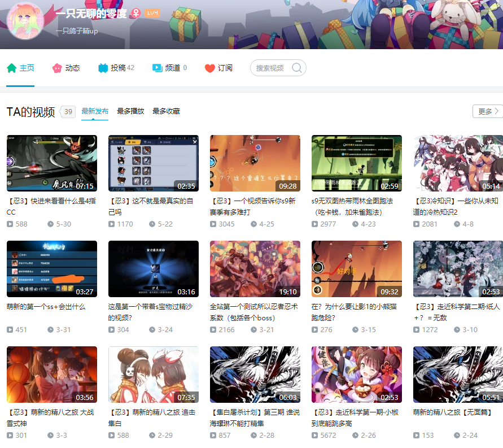Open the 07:35 duration video thumbnail
The height and width of the screenshot is (448, 503).
pyautogui.click(x=153, y=375)
